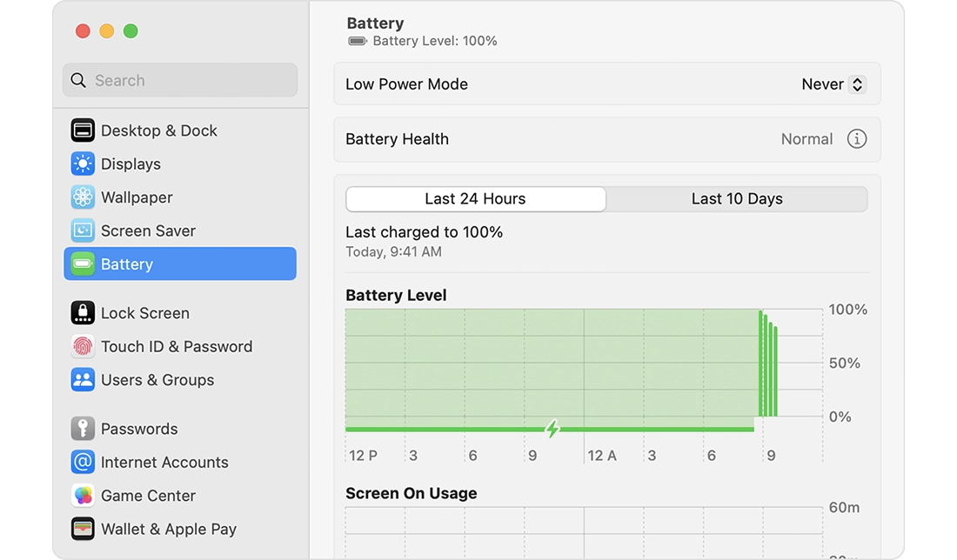The width and height of the screenshot is (957, 560).
Task: Click the Desktop & Dock sidebar icon
Action: pos(83,130)
